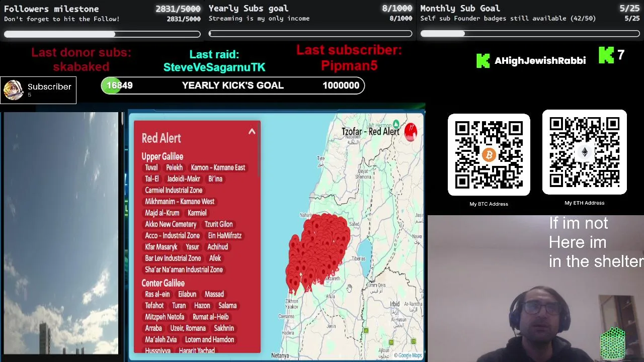
Task: Click the green hexagon cube icon
Action: (x=613, y=343)
